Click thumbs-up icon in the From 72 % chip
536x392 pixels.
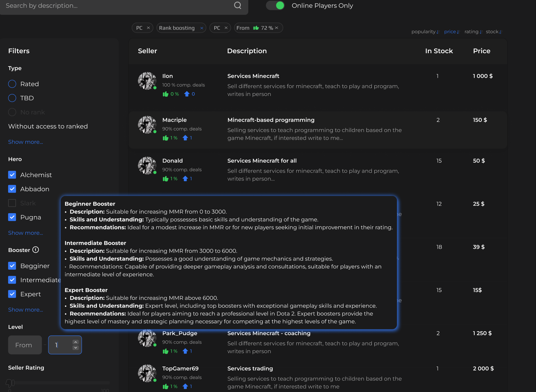click(x=256, y=28)
